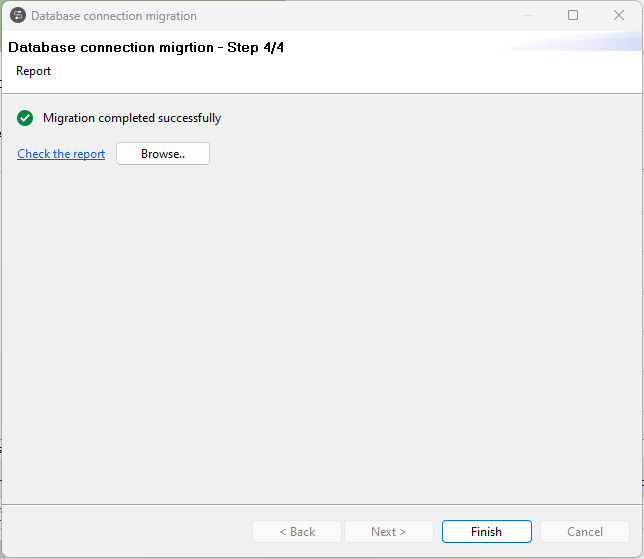Click the 'Database connection migration' title bar text

click(114, 16)
